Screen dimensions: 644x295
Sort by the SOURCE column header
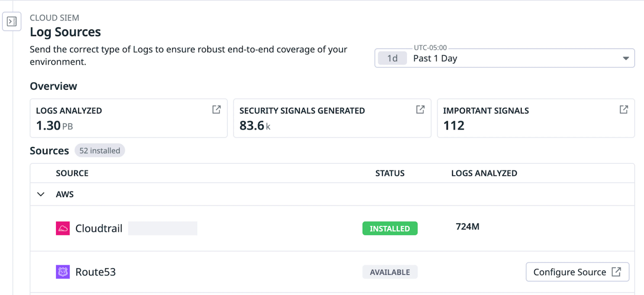pyautogui.click(x=72, y=173)
